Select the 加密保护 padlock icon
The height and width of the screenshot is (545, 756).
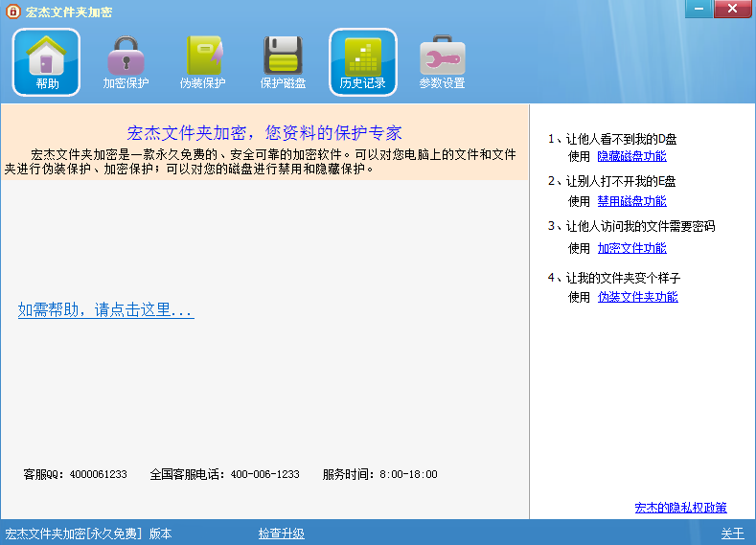[x=126, y=62]
